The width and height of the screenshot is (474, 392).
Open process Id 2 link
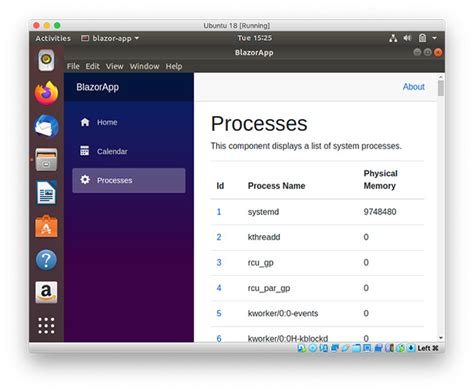219,237
